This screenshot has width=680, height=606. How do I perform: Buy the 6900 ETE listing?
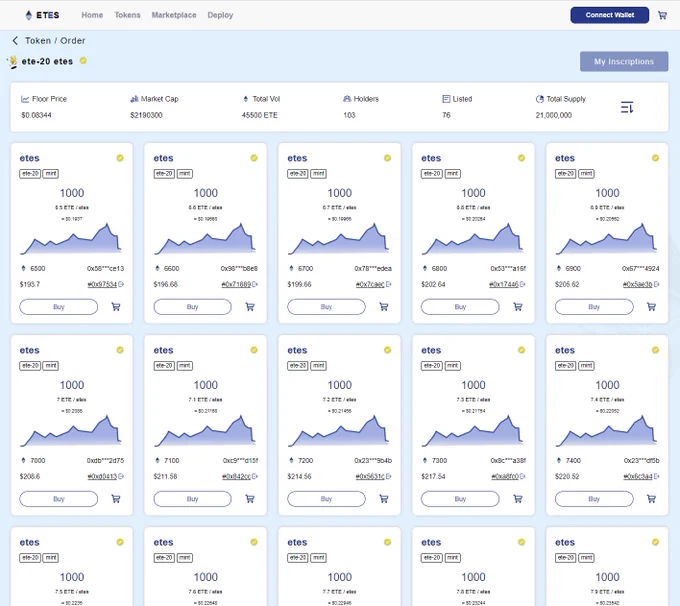594,307
